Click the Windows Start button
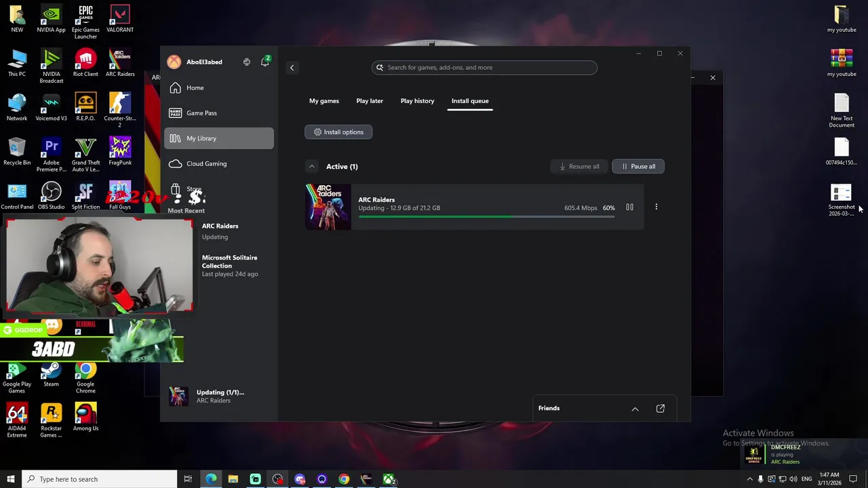The width and height of the screenshot is (868, 488). click(11, 479)
